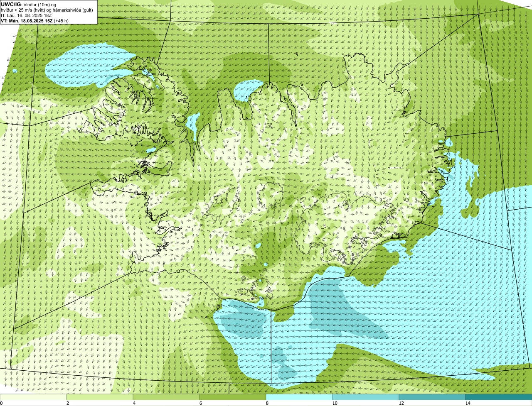Click the 6–8 m/s dark green legend swatch

click(x=233, y=397)
